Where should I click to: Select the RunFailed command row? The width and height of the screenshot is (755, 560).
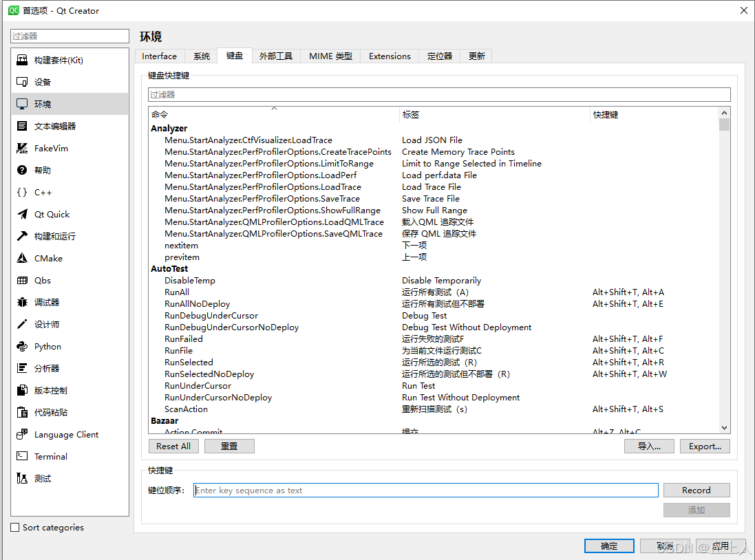(x=434, y=339)
